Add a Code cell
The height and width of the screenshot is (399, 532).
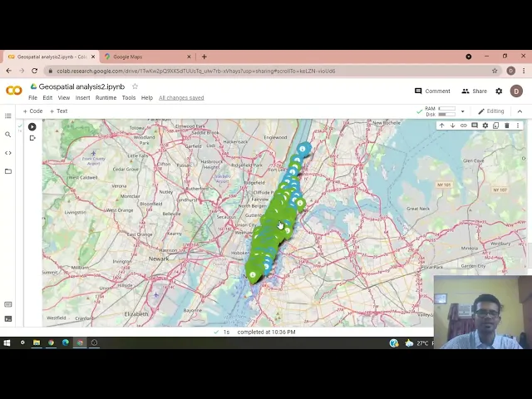click(x=32, y=111)
